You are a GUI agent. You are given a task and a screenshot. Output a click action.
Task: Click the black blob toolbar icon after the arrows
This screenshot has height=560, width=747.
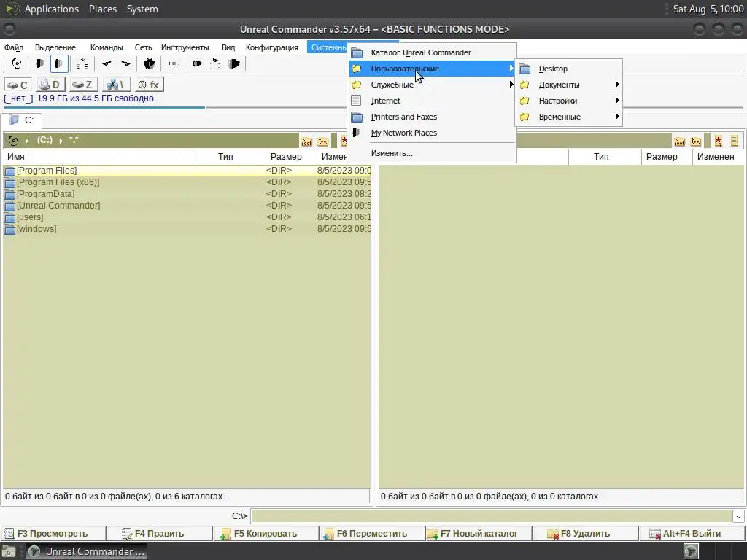150,63
